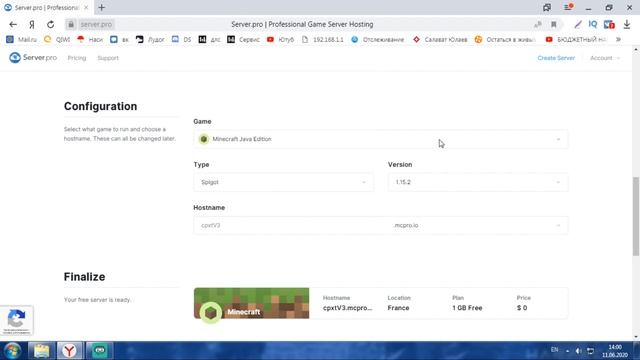Open the Type dropdown showing Spigot

283,182
